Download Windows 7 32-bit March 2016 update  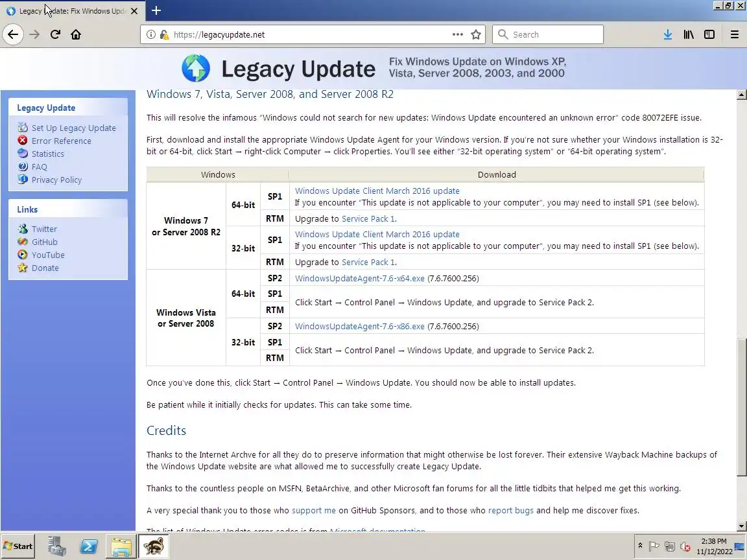[377, 234]
